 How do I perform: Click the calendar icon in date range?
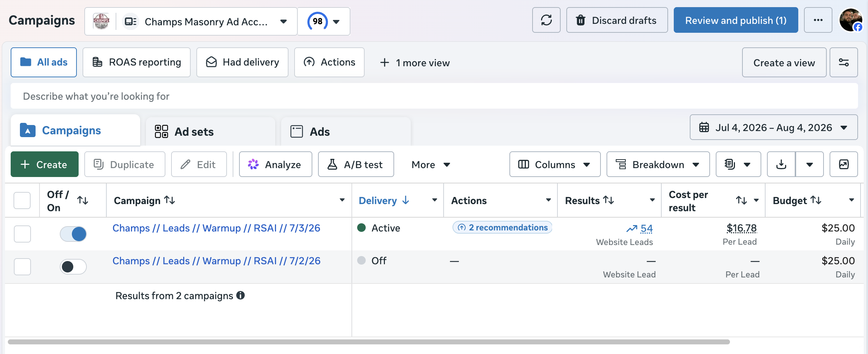point(704,127)
